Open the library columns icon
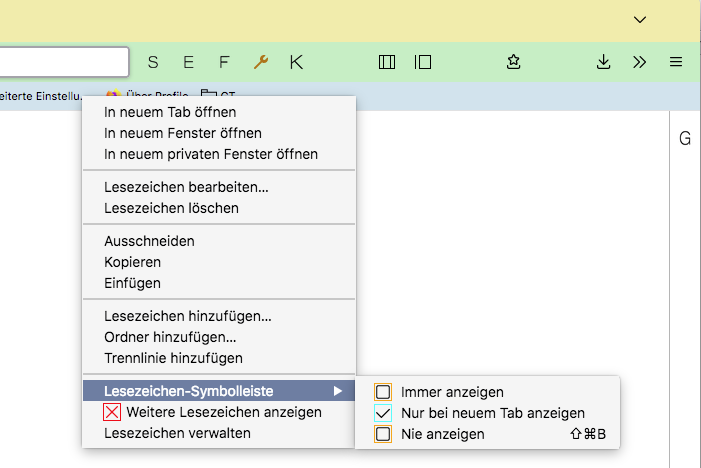The image size is (701, 468). point(387,62)
